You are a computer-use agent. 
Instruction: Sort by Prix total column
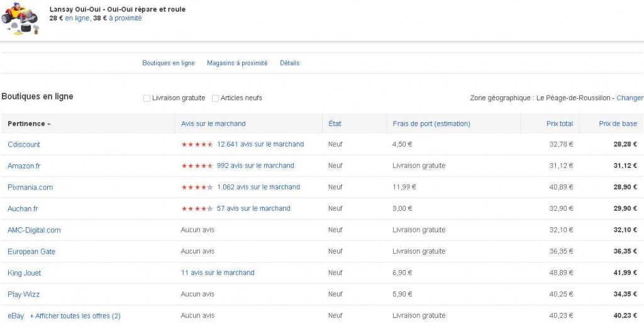[559, 124]
